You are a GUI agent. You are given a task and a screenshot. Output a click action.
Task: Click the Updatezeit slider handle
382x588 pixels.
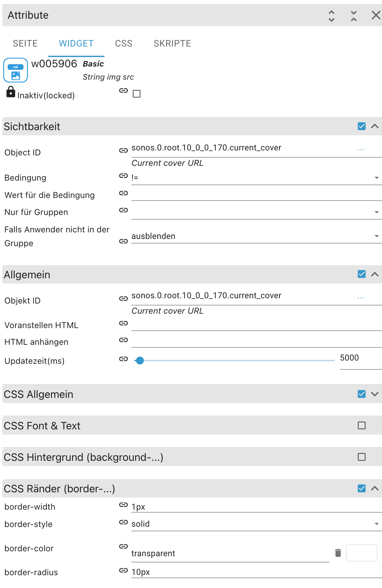[x=140, y=361]
